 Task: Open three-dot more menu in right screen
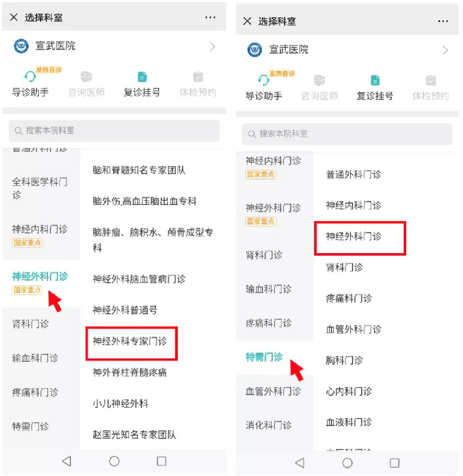(443, 21)
